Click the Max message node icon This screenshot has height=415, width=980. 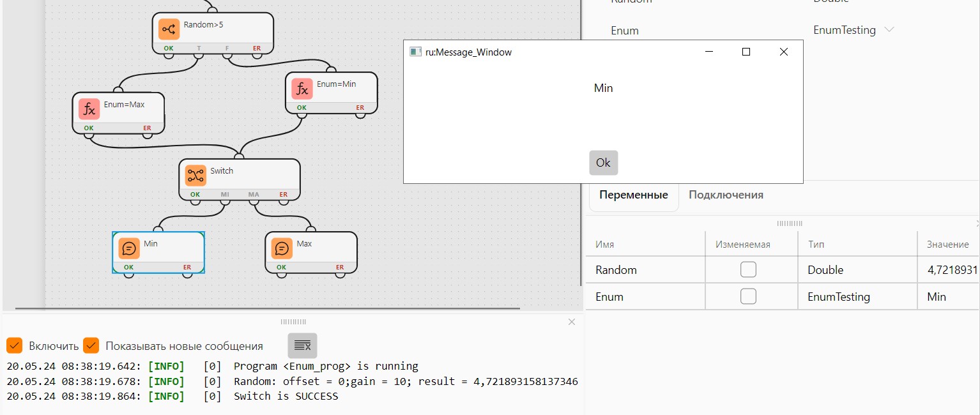point(282,248)
